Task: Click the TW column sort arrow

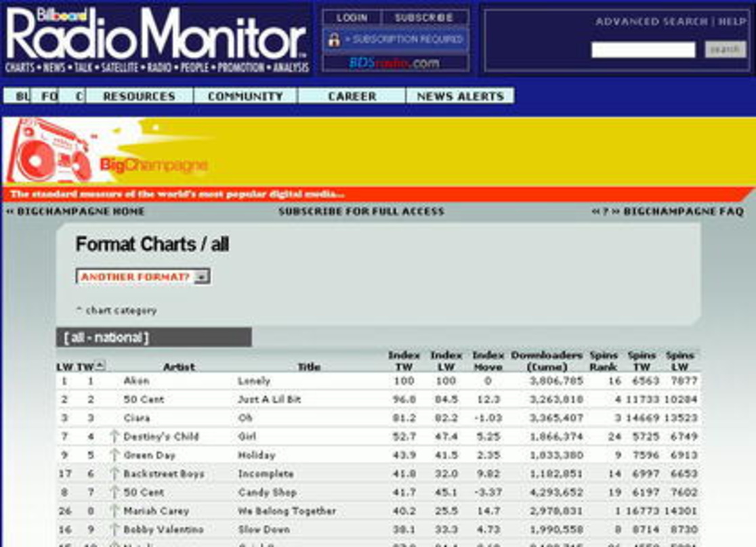Action: click(100, 366)
